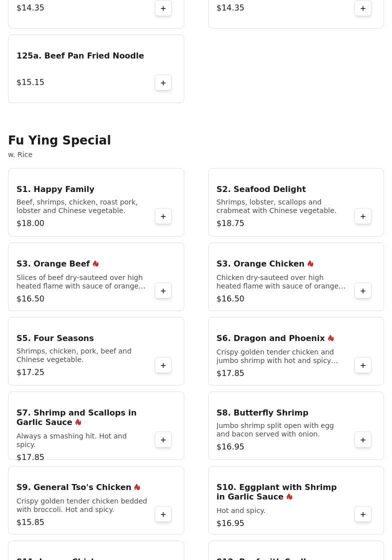The height and width of the screenshot is (560, 392).
Task: Add S9. General Tso's Chicken to cart
Action: (163, 514)
